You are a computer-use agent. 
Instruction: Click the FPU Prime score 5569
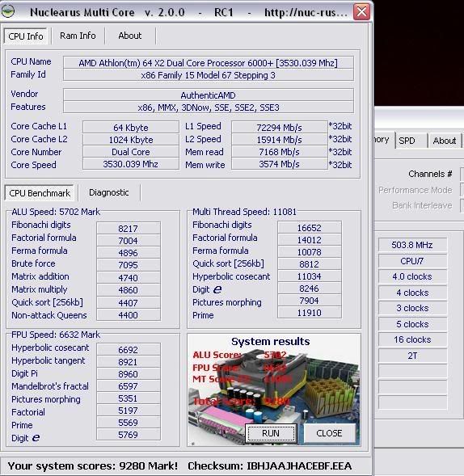coord(129,423)
